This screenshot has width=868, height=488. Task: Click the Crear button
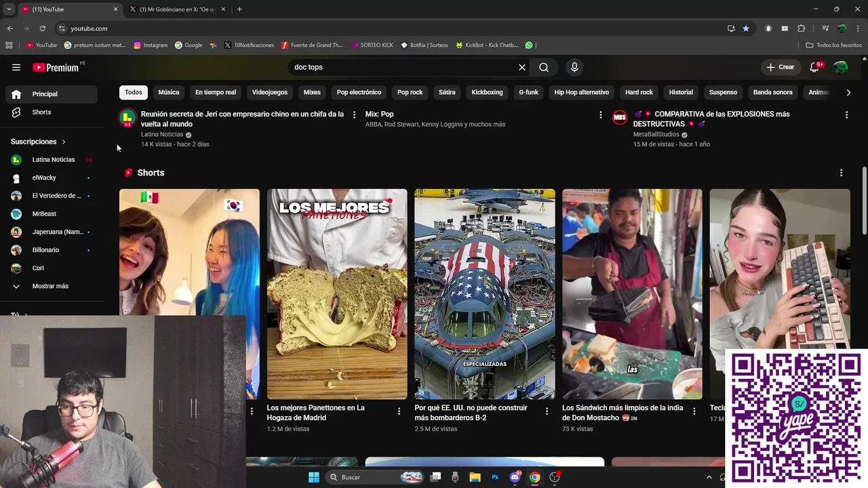(780, 67)
